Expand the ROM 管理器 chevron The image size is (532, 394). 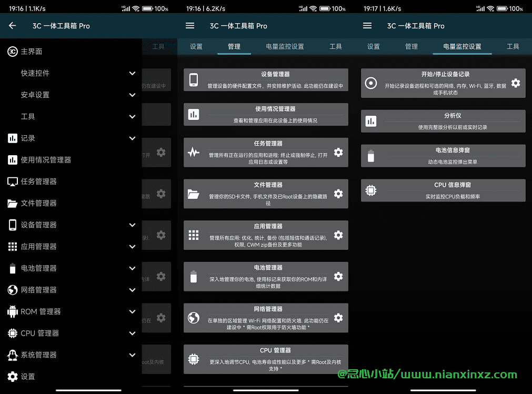(x=132, y=311)
